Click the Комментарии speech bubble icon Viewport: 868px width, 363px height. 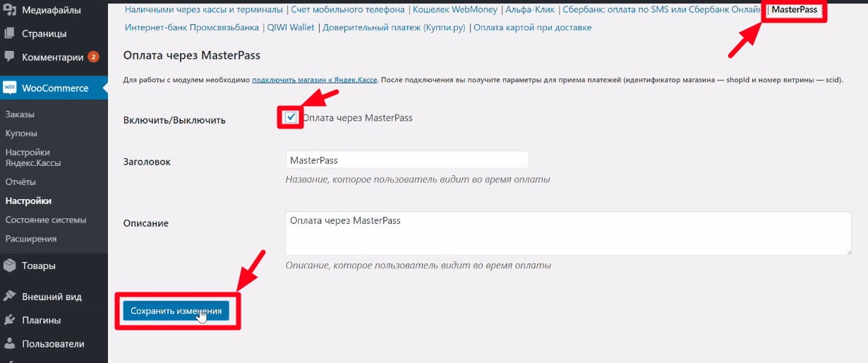click(9, 57)
